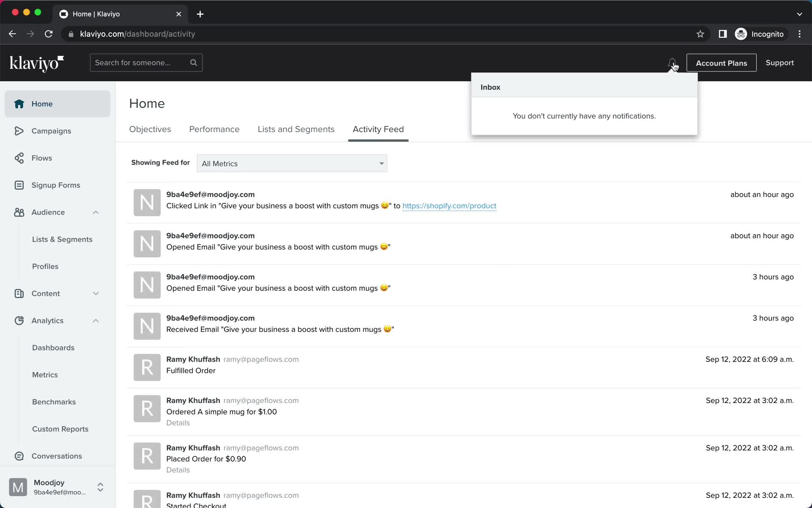Click the search magnifier icon
Screen dimensions: 812x508
(194, 63)
